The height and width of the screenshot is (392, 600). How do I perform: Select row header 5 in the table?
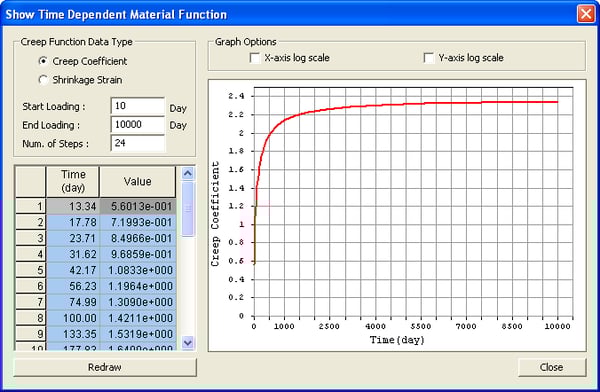click(x=31, y=270)
